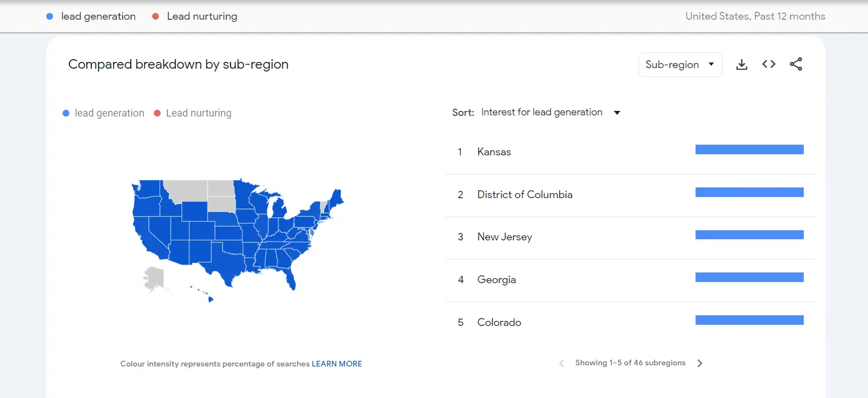Select the lead generation term at top
The height and width of the screenshot is (398, 868).
[x=98, y=16]
